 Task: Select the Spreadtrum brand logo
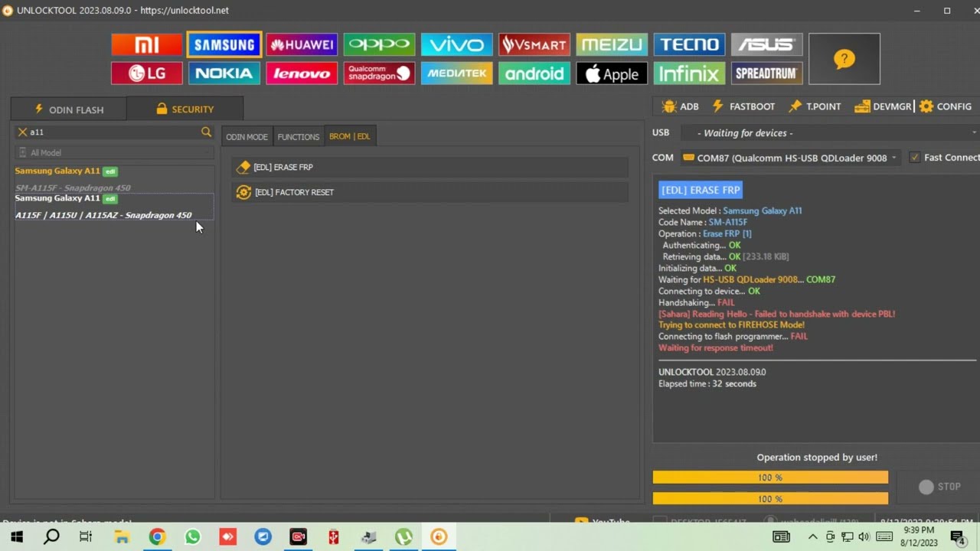click(766, 73)
